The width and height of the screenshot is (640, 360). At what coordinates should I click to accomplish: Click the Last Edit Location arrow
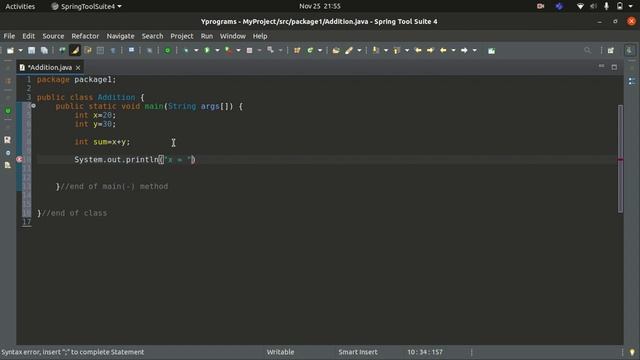(x=418, y=50)
